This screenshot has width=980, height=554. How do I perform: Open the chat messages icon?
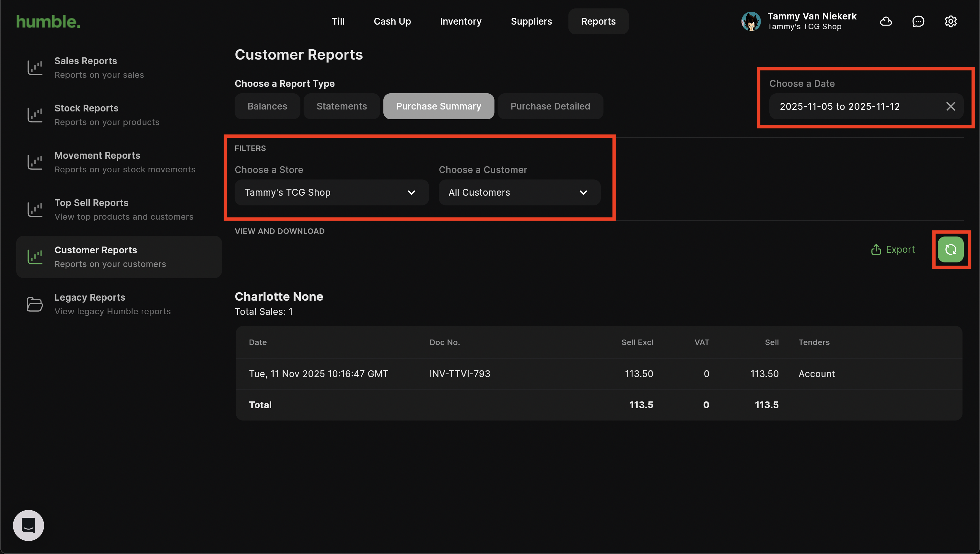point(918,21)
